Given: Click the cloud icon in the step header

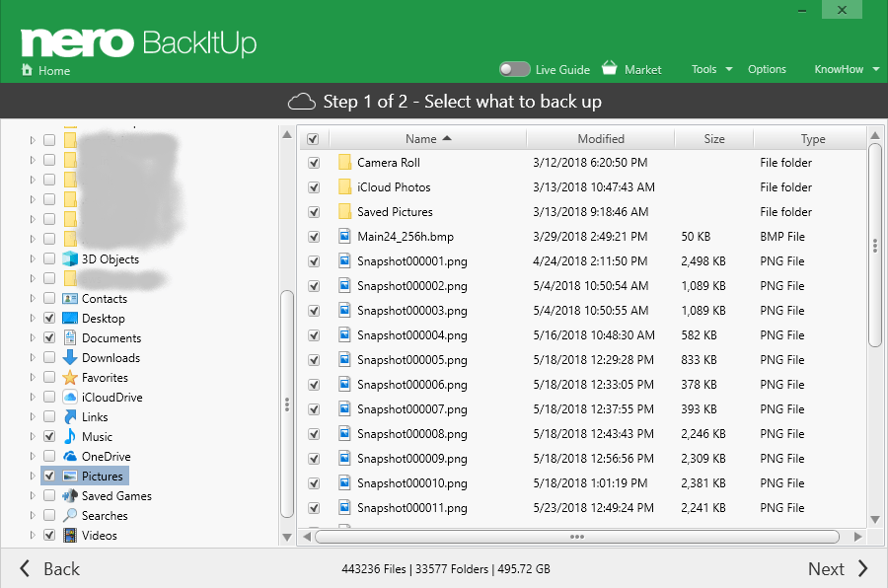Looking at the screenshot, I should [x=301, y=102].
